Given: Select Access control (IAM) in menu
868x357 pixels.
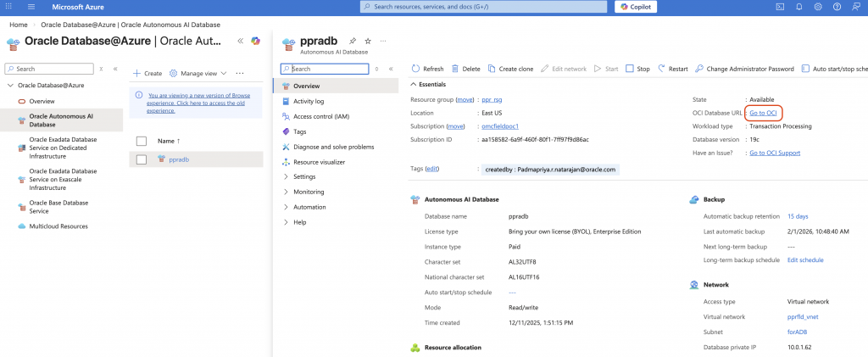Looking at the screenshot, I should coord(320,116).
